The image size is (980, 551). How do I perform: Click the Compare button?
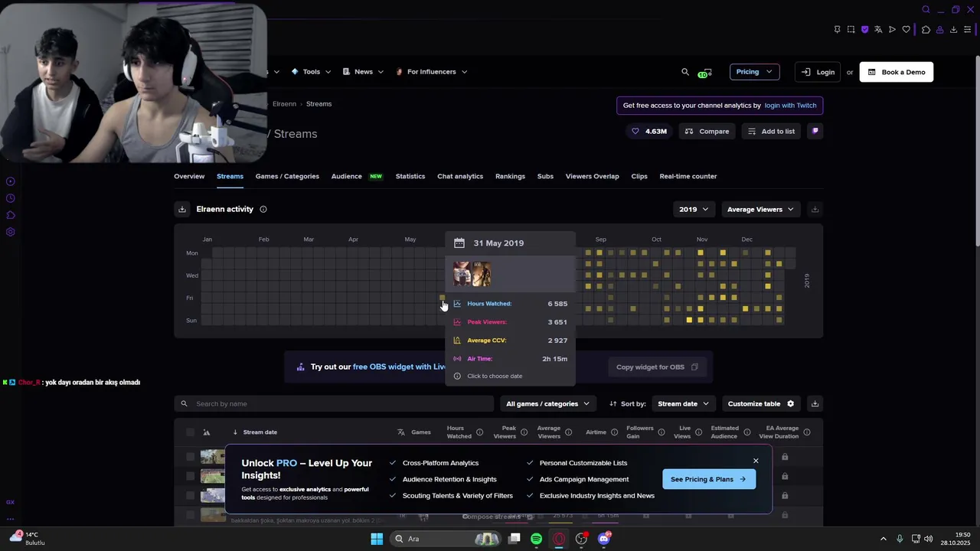(707, 131)
